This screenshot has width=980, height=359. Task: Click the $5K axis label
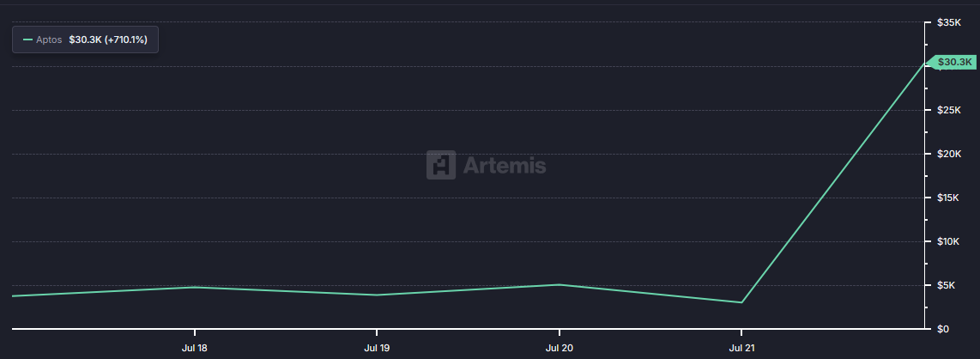pos(947,285)
